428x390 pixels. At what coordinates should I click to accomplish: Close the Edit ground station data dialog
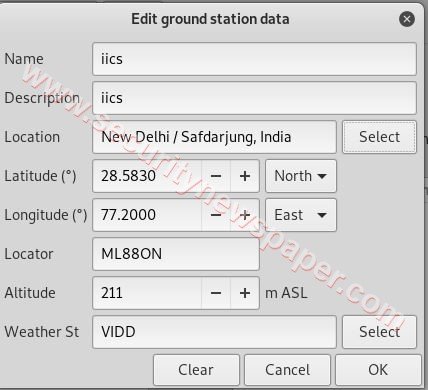click(407, 19)
